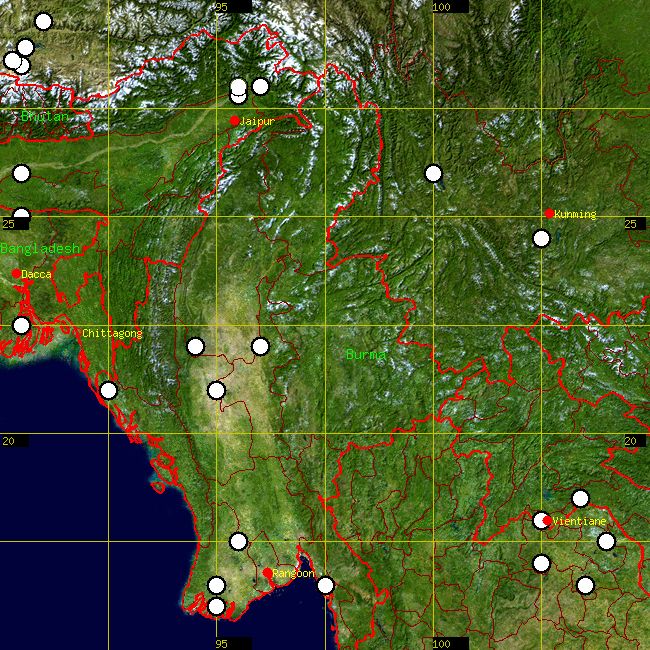Click the Bhutan country label
This screenshot has width=650, height=650.
coord(45,116)
